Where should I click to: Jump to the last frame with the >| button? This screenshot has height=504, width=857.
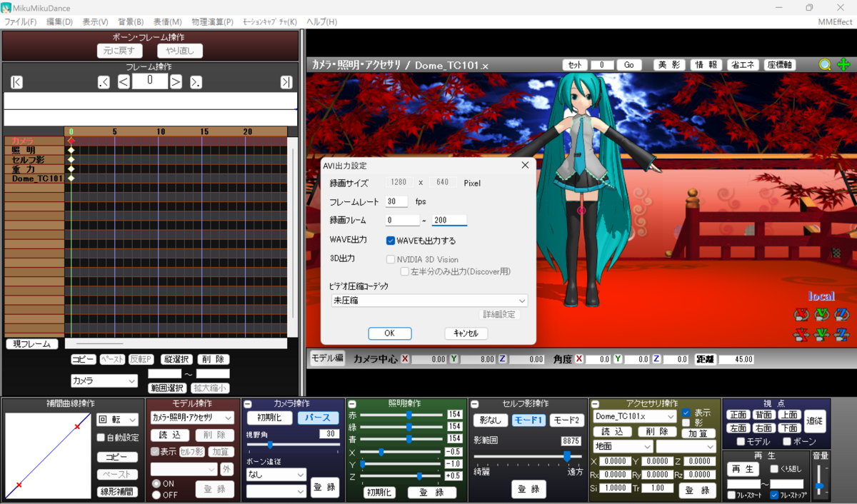coord(286,82)
